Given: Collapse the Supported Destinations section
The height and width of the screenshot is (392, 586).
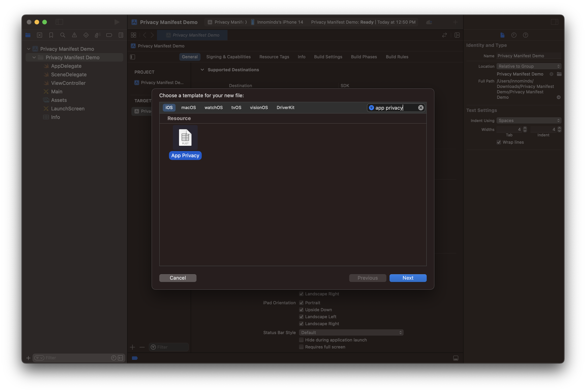Looking at the screenshot, I should 202,70.
